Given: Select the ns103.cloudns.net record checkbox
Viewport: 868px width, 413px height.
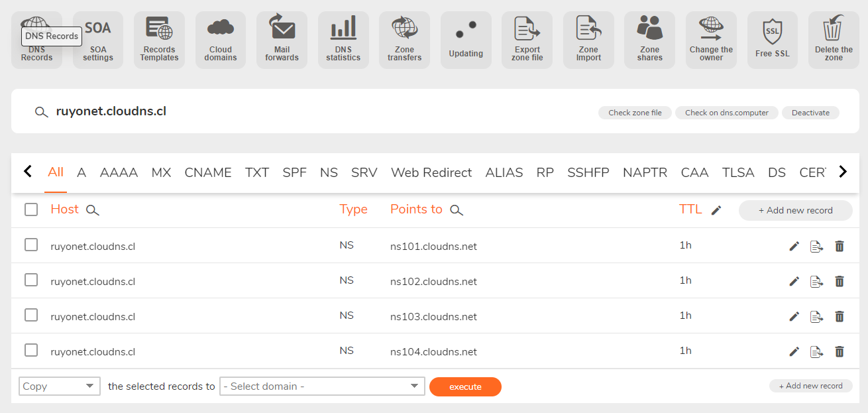Looking at the screenshot, I should 31,315.
